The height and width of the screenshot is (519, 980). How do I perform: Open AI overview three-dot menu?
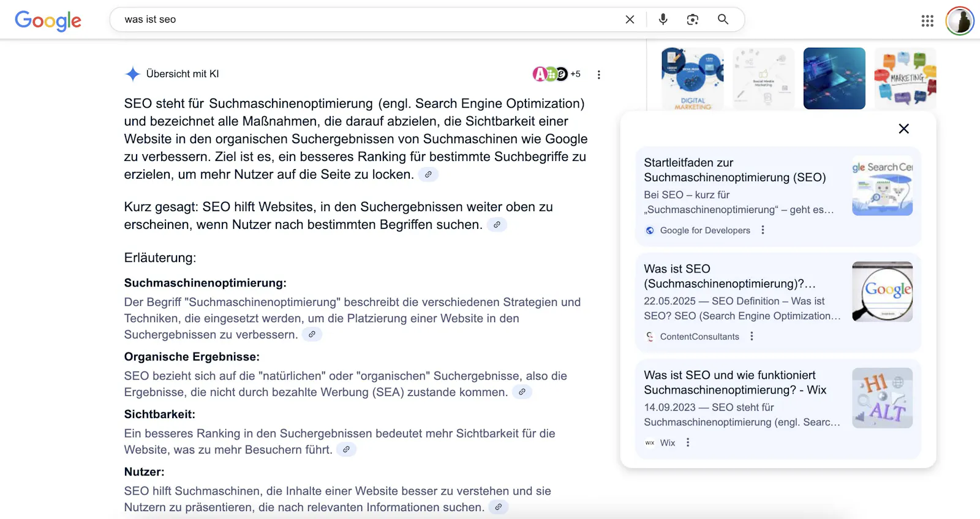coord(598,75)
